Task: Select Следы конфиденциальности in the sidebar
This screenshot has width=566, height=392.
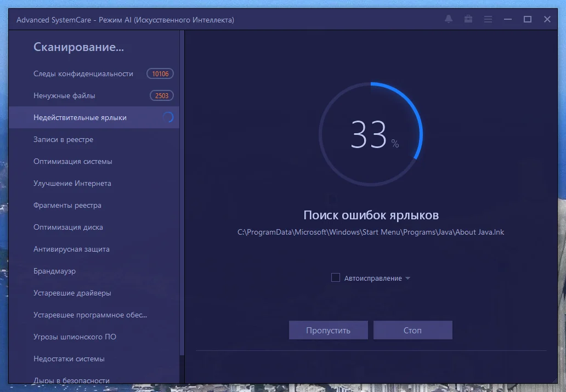Action: pos(94,73)
